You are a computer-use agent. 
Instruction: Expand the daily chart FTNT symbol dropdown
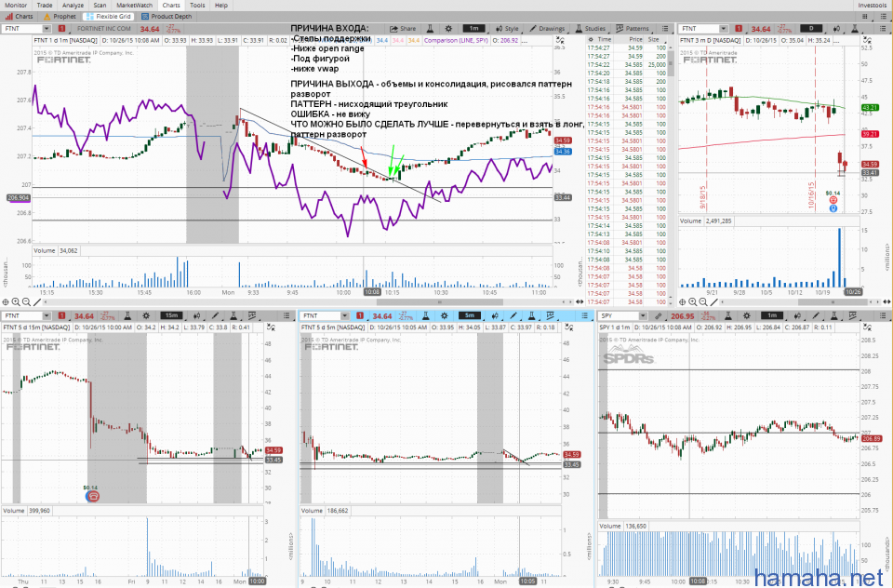pyautogui.click(x=724, y=29)
